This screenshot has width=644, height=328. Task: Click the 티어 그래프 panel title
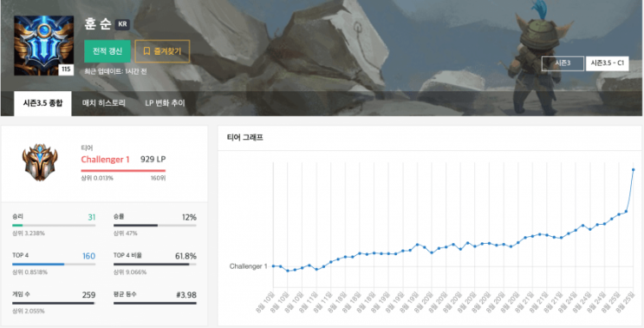pyautogui.click(x=245, y=138)
